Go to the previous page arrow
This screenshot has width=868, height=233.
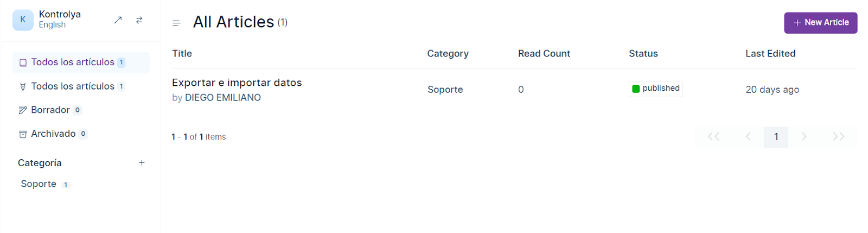[748, 137]
